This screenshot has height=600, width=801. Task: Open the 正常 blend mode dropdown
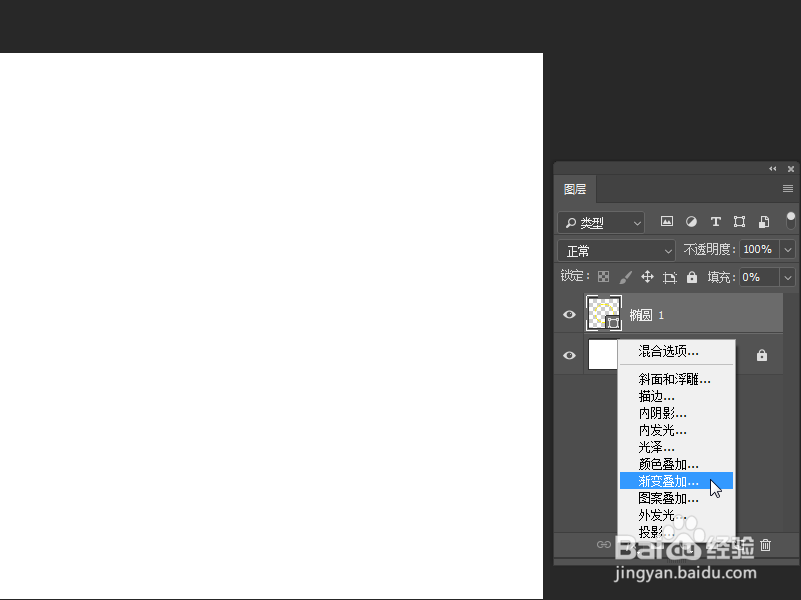(617, 251)
